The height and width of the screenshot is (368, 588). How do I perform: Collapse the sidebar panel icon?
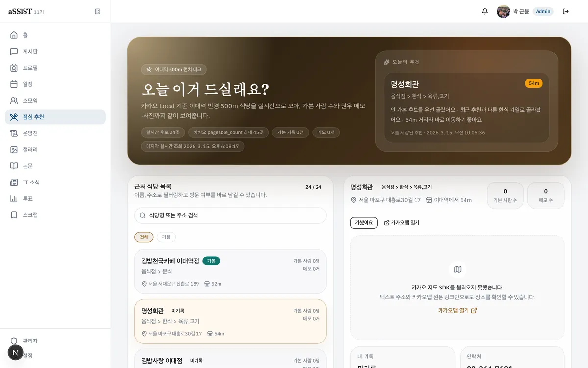[x=98, y=11]
